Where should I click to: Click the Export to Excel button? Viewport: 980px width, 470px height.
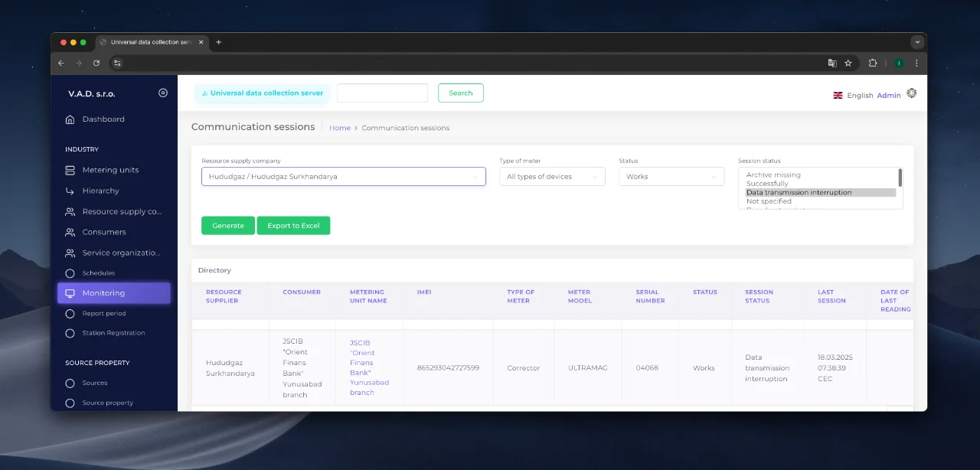(x=293, y=226)
